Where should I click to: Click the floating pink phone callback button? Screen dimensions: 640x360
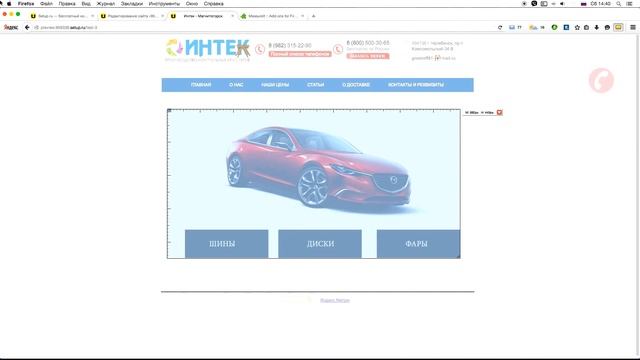point(601,80)
